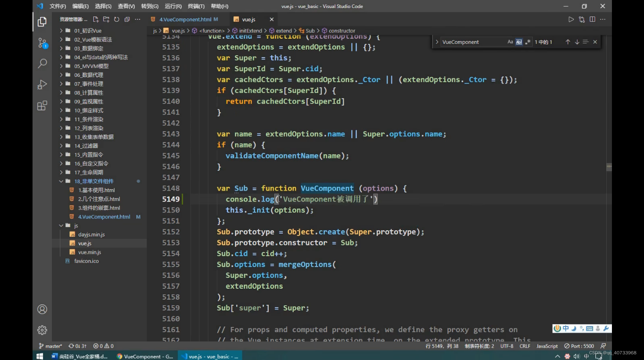Screen dimensions: 644x360
Task: Switch to Word 尚硅谷_Vue全家桶 taskbar window
Action: pyautogui.click(x=80, y=356)
